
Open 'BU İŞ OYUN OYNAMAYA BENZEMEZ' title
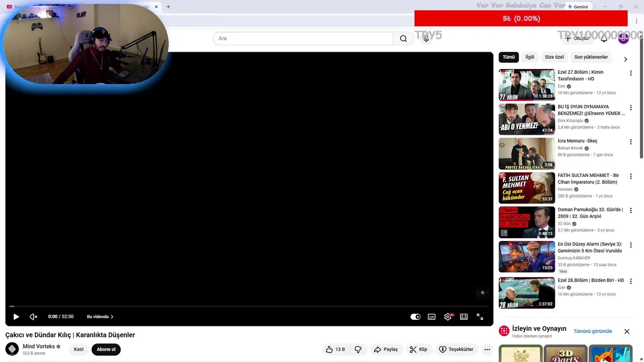click(591, 110)
